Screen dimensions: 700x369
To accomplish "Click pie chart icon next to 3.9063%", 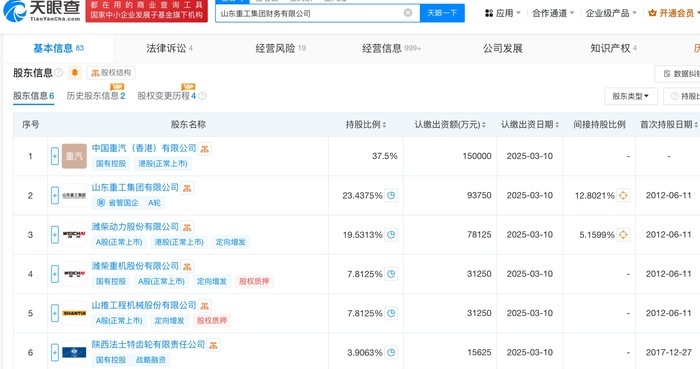I will click(391, 352).
